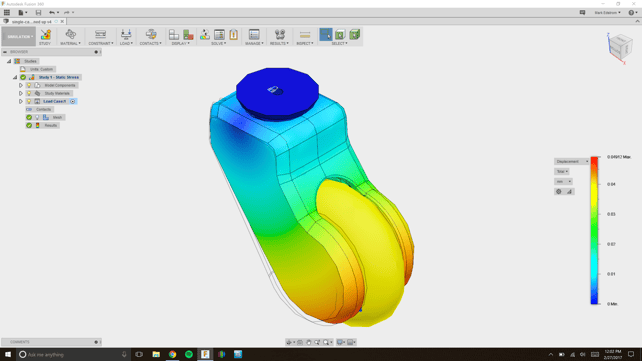Select Study 1 - Static Stress item

pyautogui.click(x=59, y=77)
